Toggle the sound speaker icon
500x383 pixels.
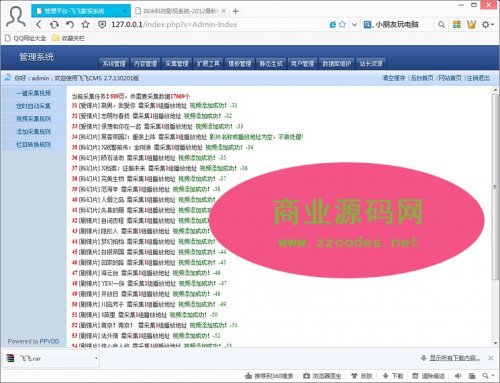458,376
